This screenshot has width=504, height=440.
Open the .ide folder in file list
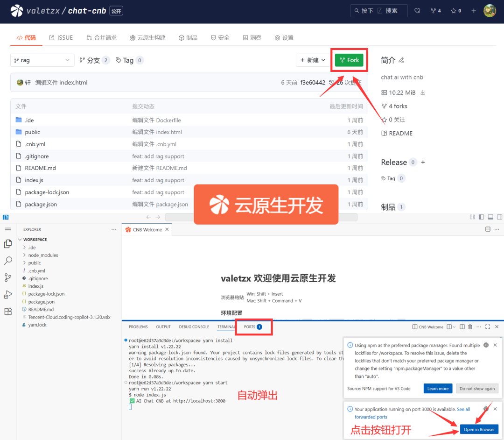pyautogui.click(x=29, y=120)
